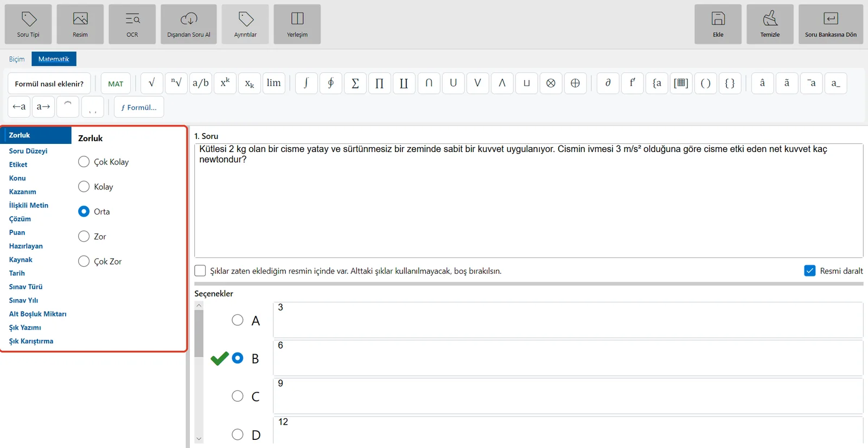Save with the Ekle button

click(718, 24)
